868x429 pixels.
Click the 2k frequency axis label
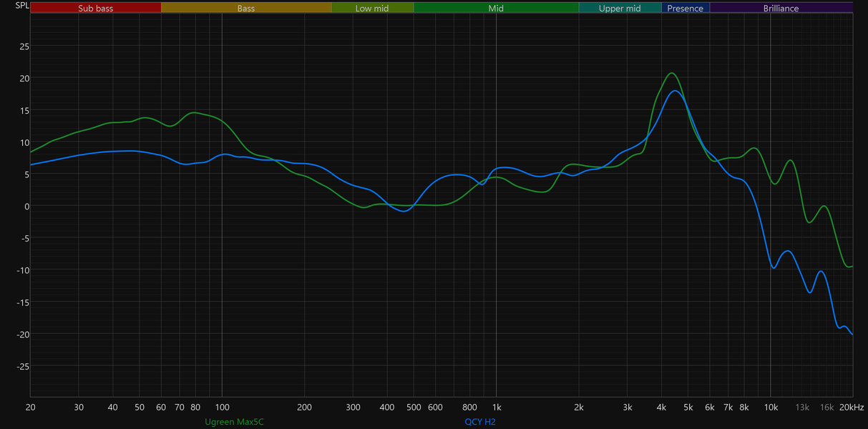click(x=579, y=407)
